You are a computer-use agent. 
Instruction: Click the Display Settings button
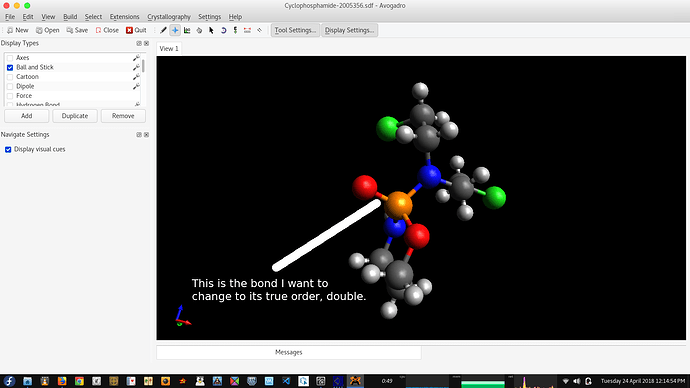[349, 30]
